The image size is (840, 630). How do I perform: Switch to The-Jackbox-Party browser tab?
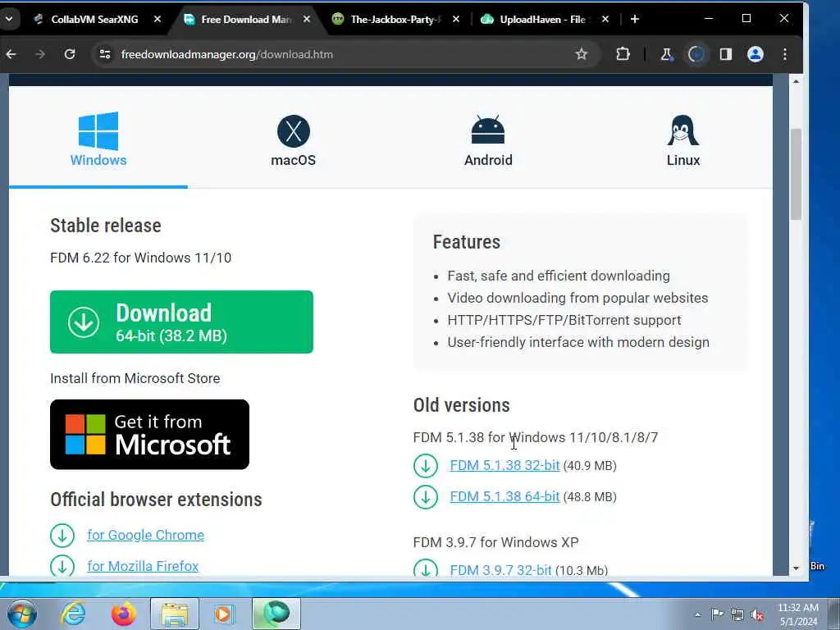pos(395,20)
